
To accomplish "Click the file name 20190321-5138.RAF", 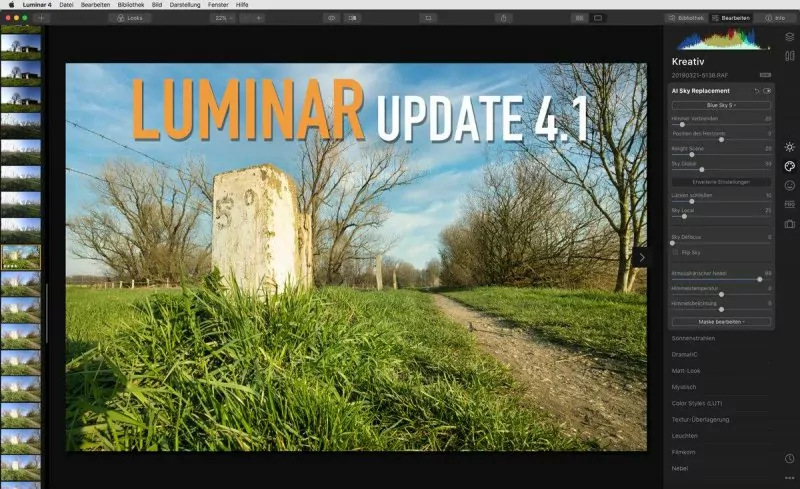I will 699,76.
